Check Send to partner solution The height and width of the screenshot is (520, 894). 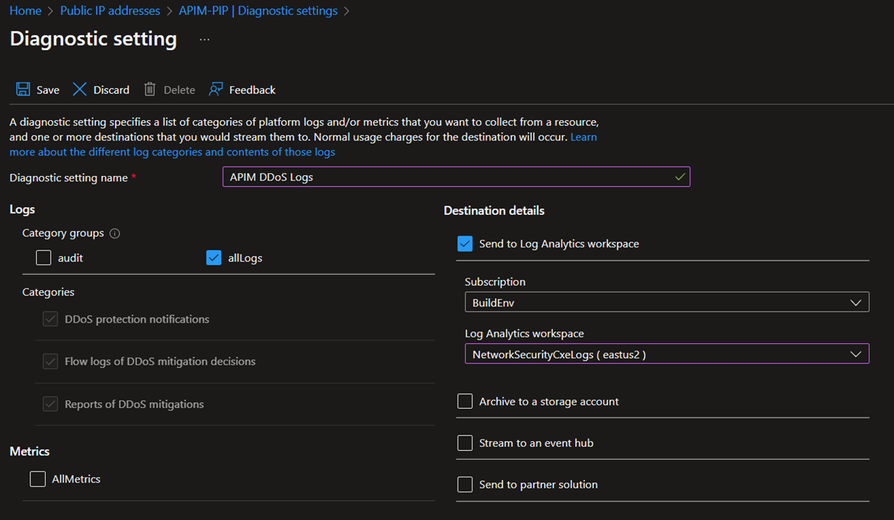pos(465,484)
